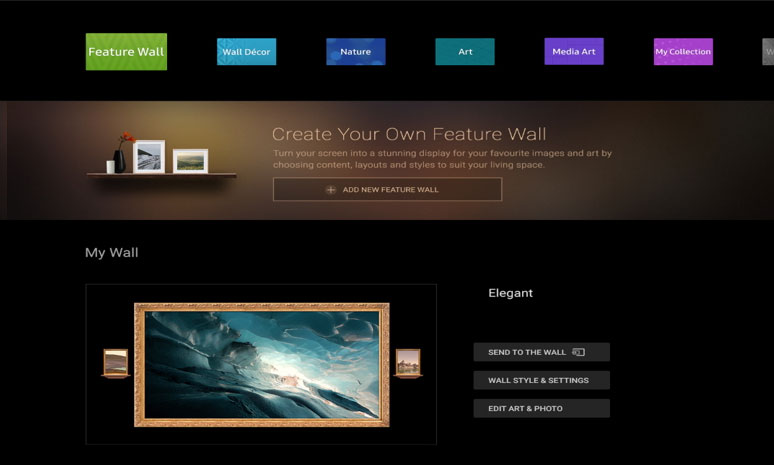The image size is (774, 465).
Task: Click the small framed picture right of painting
Action: [408, 362]
